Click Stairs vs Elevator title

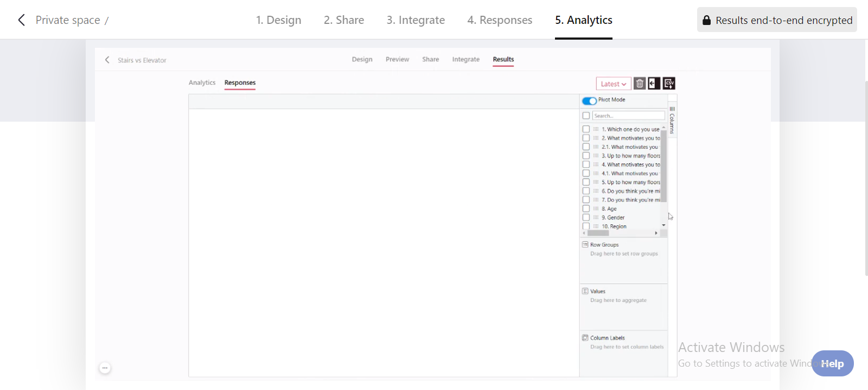pos(142,60)
